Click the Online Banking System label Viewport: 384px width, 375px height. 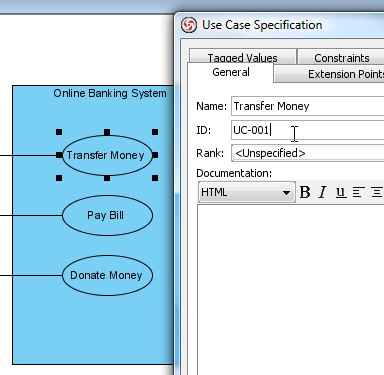click(x=110, y=93)
